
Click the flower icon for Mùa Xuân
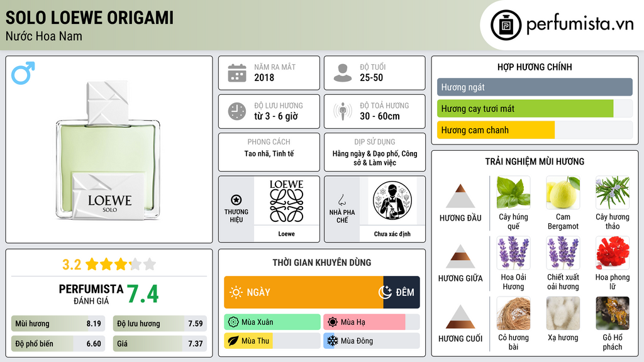tap(233, 322)
